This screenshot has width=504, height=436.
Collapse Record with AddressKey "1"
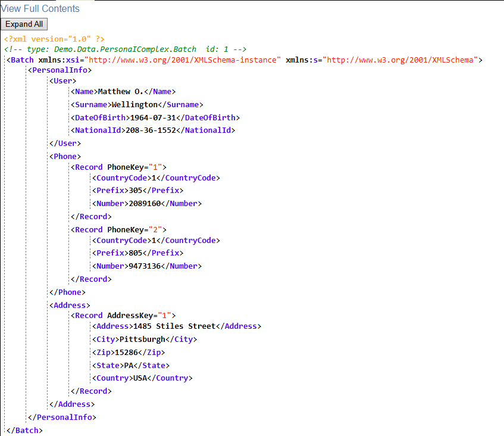click(89, 316)
